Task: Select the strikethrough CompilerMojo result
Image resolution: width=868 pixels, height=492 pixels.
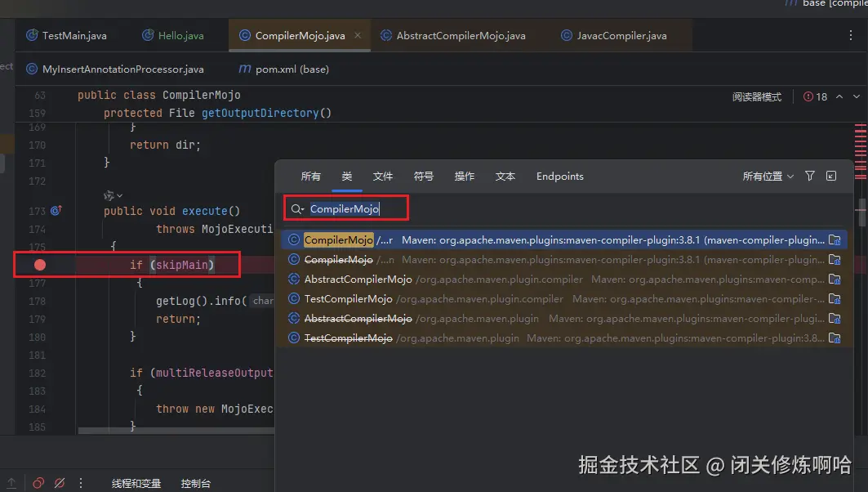Action: (x=564, y=259)
